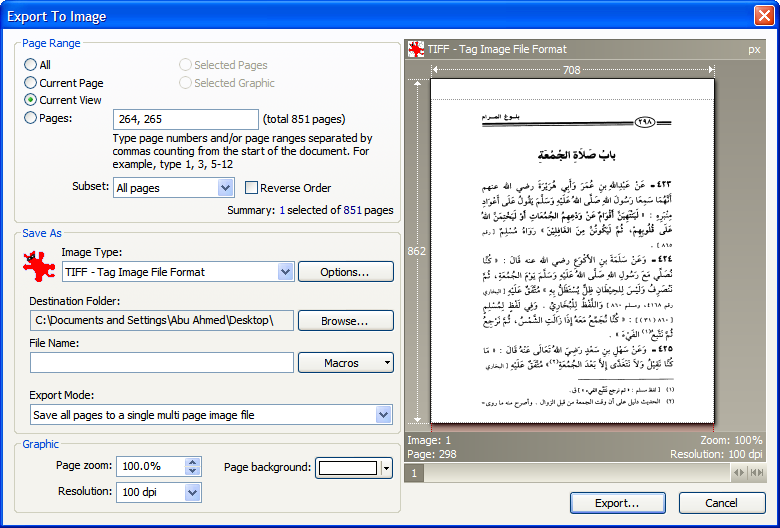Decrease page zoom with down spinner arrow
The image size is (780, 528).
[192, 471]
